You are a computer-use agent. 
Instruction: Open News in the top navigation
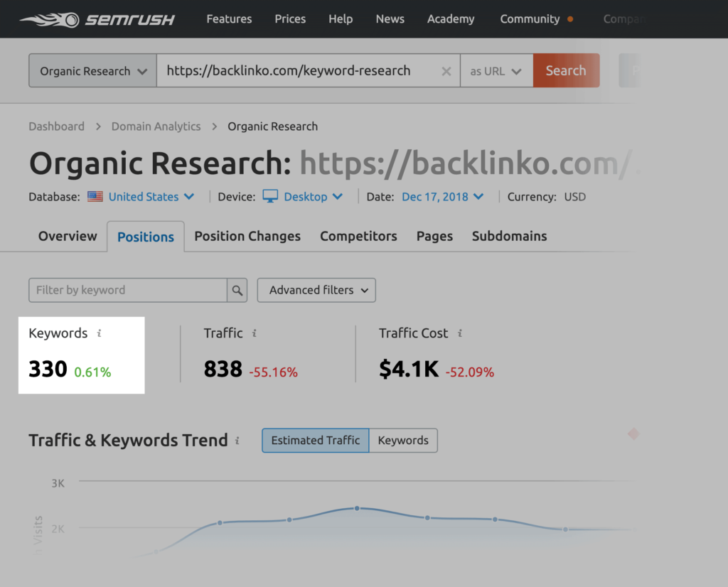pos(390,19)
